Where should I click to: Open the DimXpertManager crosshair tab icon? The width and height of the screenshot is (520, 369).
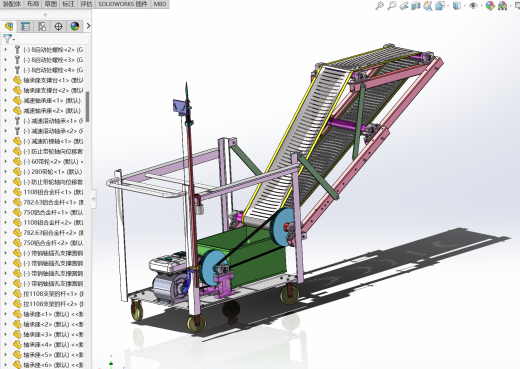(x=58, y=26)
